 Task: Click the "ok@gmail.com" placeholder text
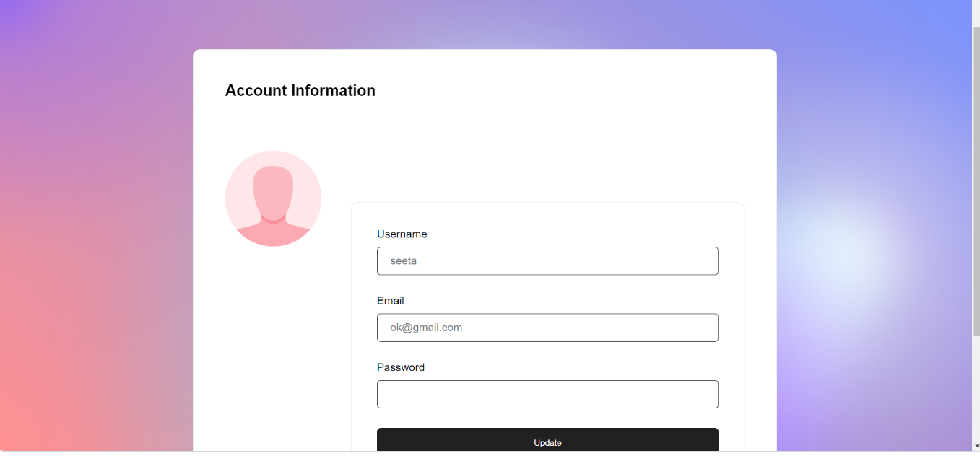tap(426, 328)
